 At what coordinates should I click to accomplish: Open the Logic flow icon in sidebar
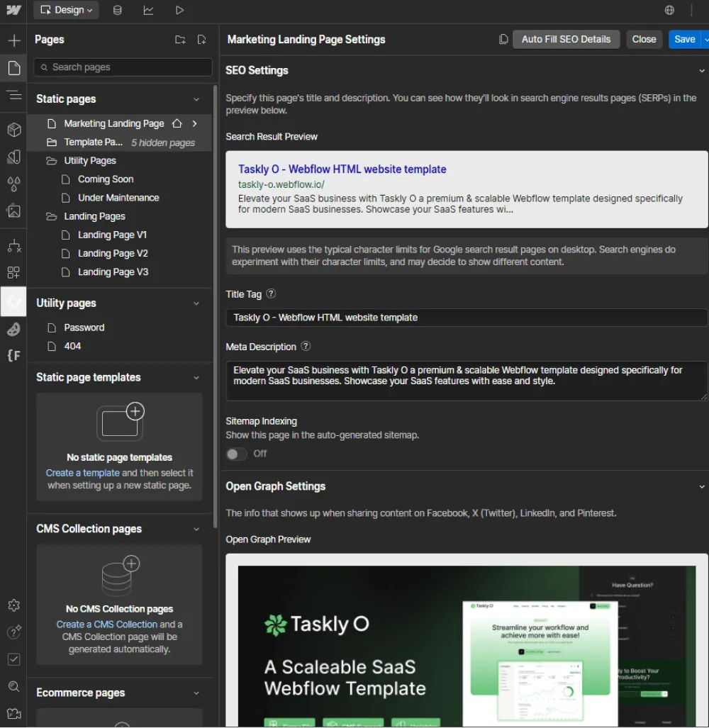(x=14, y=245)
